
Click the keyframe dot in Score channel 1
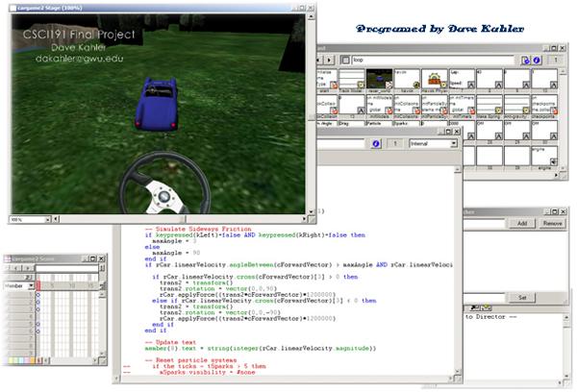38,295
